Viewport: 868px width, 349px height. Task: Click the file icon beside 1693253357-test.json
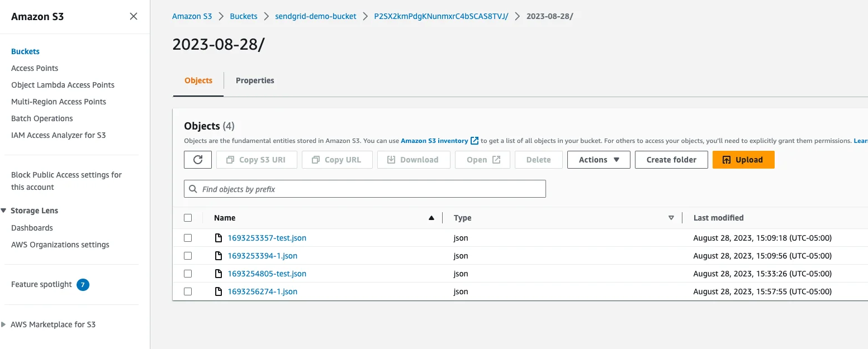(x=218, y=237)
